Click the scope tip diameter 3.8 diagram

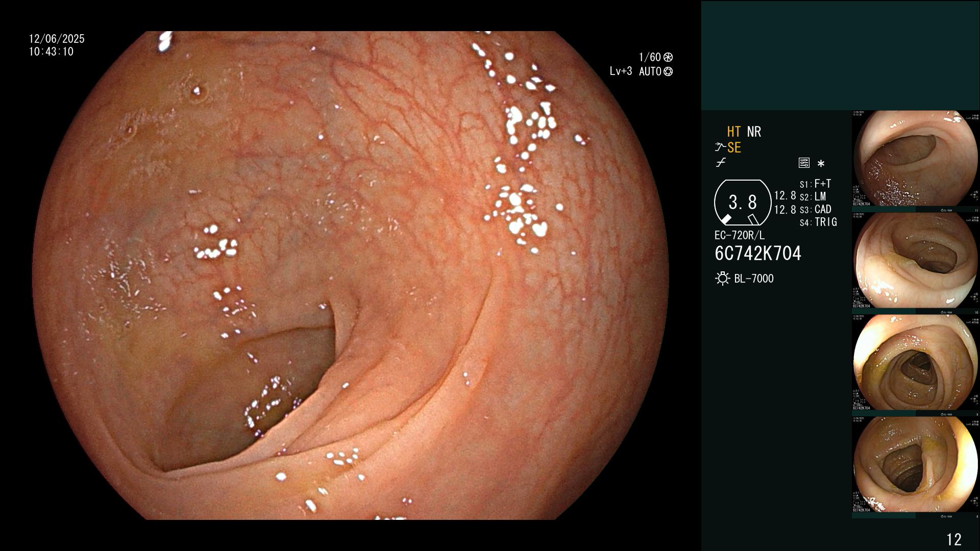coord(743,203)
